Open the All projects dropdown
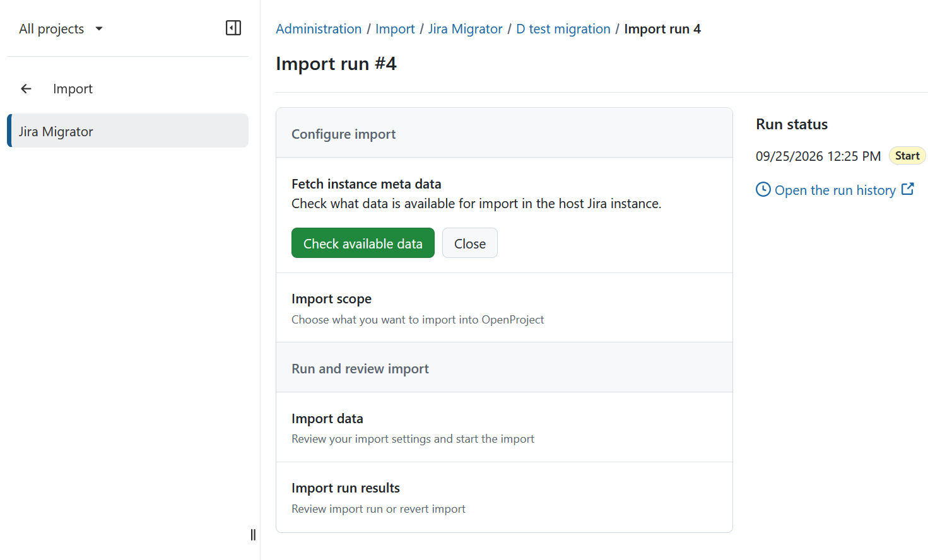Viewport: 928px width, 560px height. (61, 29)
